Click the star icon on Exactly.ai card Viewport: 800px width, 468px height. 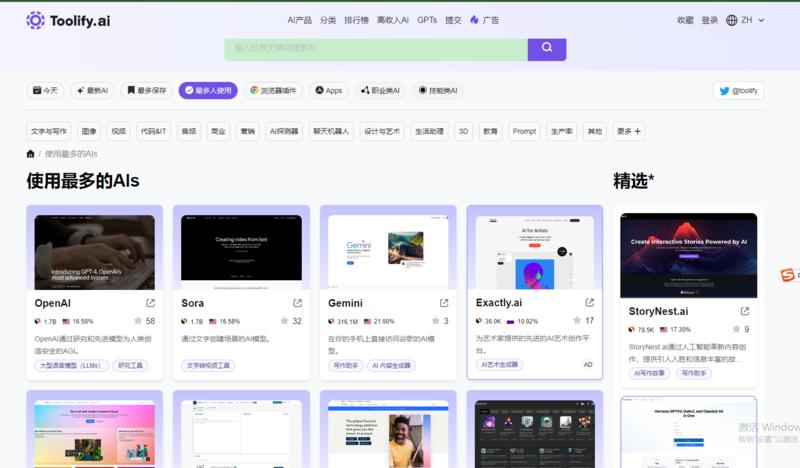click(x=577, y=320)
